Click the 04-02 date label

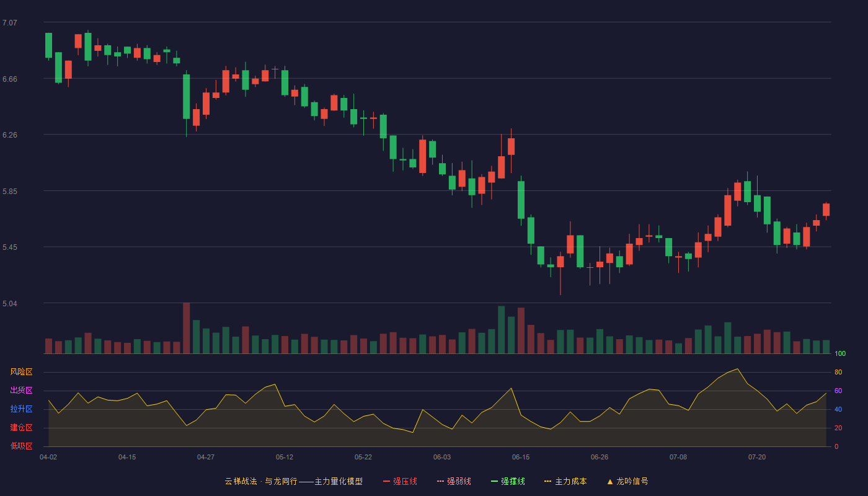coord(48,457)
